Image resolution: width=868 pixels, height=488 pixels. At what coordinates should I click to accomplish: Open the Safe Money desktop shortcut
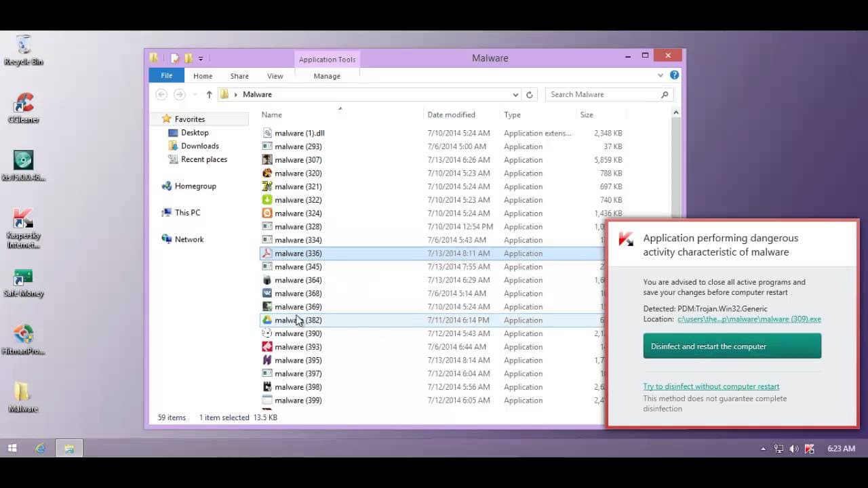click(24, 283)
